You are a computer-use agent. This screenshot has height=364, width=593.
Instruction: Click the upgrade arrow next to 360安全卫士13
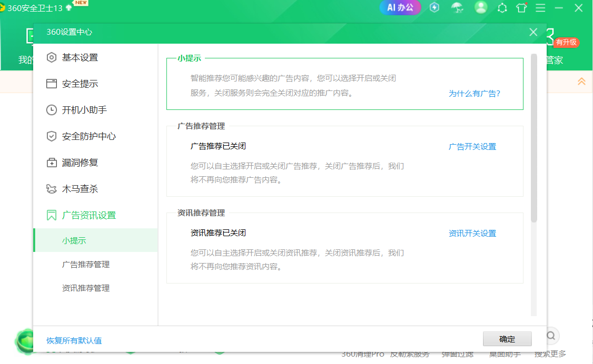coord(69,8)
